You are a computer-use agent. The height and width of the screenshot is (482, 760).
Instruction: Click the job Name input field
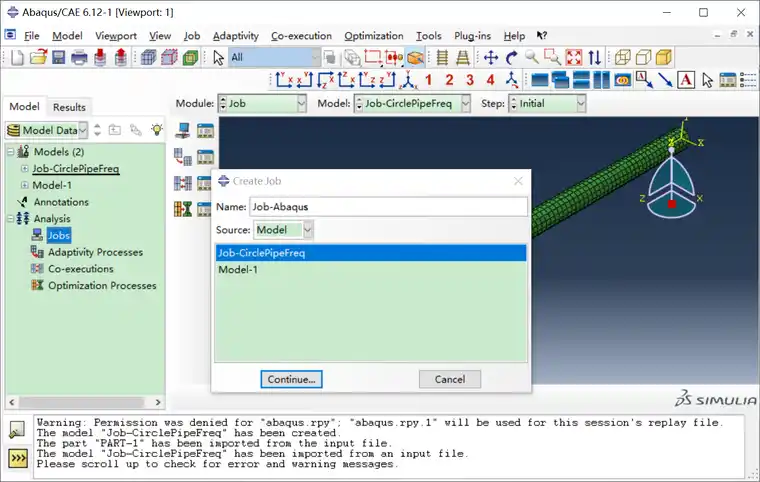tap(388, 207)
